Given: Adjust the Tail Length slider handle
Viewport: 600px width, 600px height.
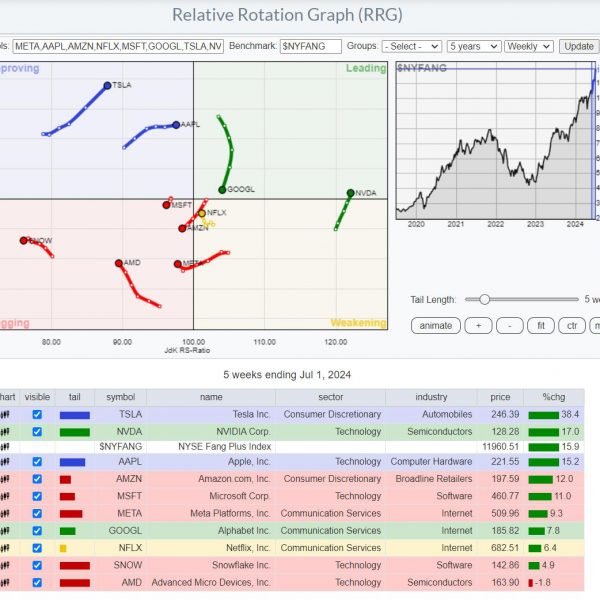Looking at the screenshot, I should [484, 299].
